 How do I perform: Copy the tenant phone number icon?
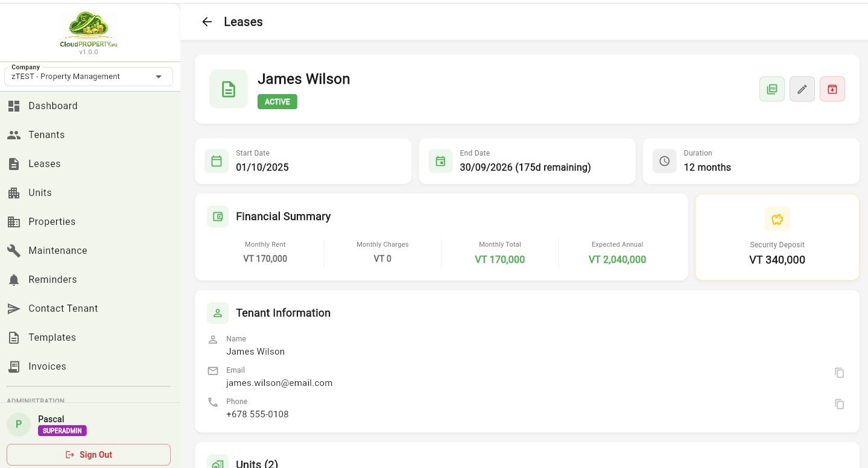point(840,404)
